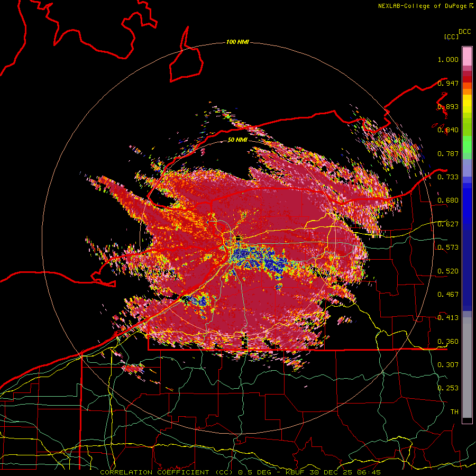This screenshot has width=476, height=476.
Task: Click the 0.733 scale value
Action: (448, 177)
